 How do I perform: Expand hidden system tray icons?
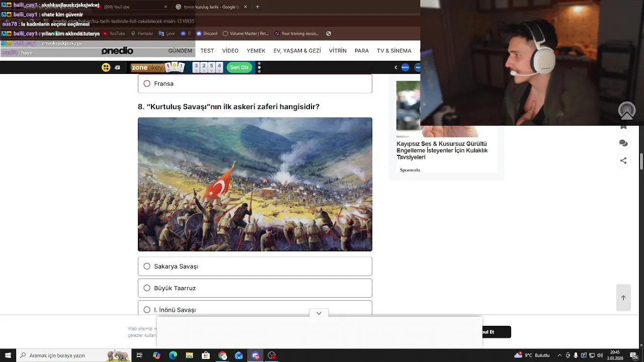[559, 355]
